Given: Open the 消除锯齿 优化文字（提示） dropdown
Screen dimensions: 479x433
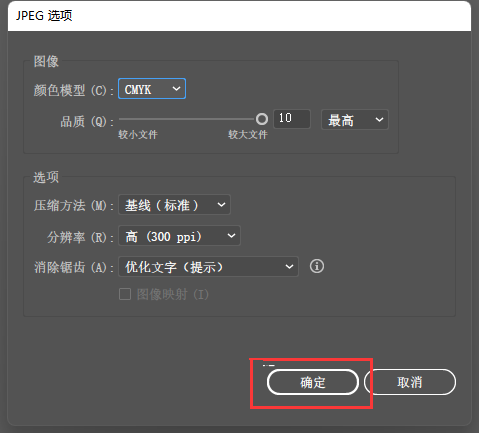Looking at the screenshot, I should tap(208, 267).
